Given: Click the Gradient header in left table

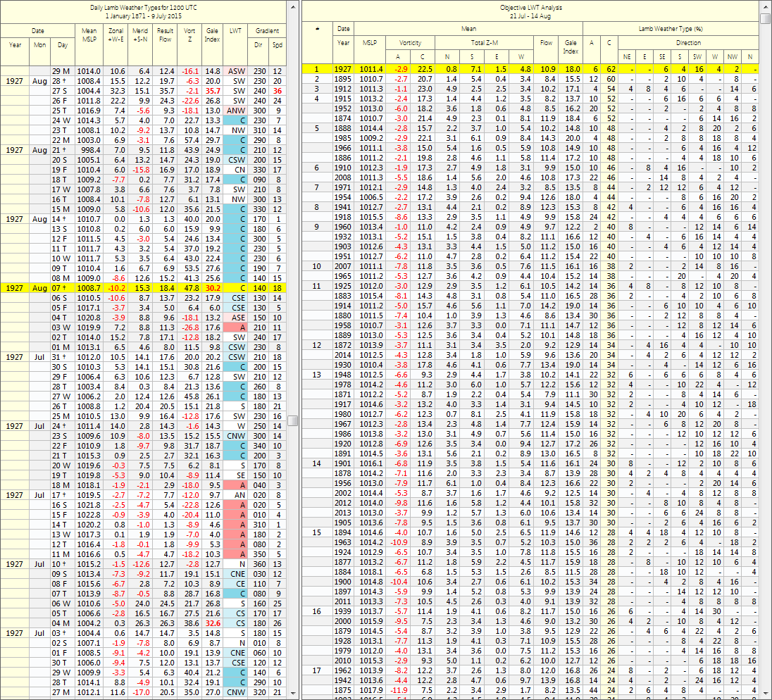Looking at the screenshot, I should tap(267, 31).
